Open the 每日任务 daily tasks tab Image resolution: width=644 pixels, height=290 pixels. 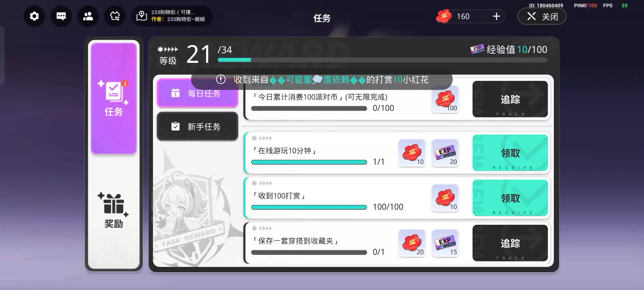[197, 93]
